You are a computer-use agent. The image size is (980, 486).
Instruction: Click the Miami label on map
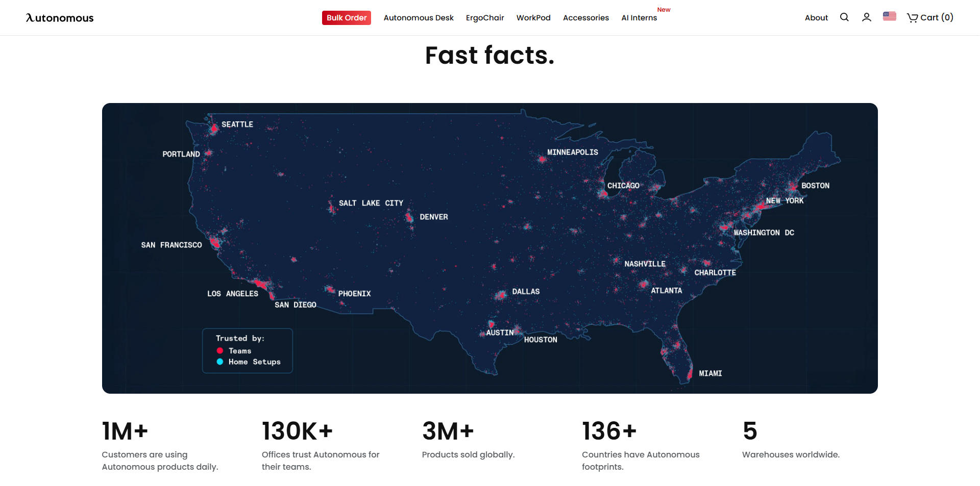tap(710, 374)
